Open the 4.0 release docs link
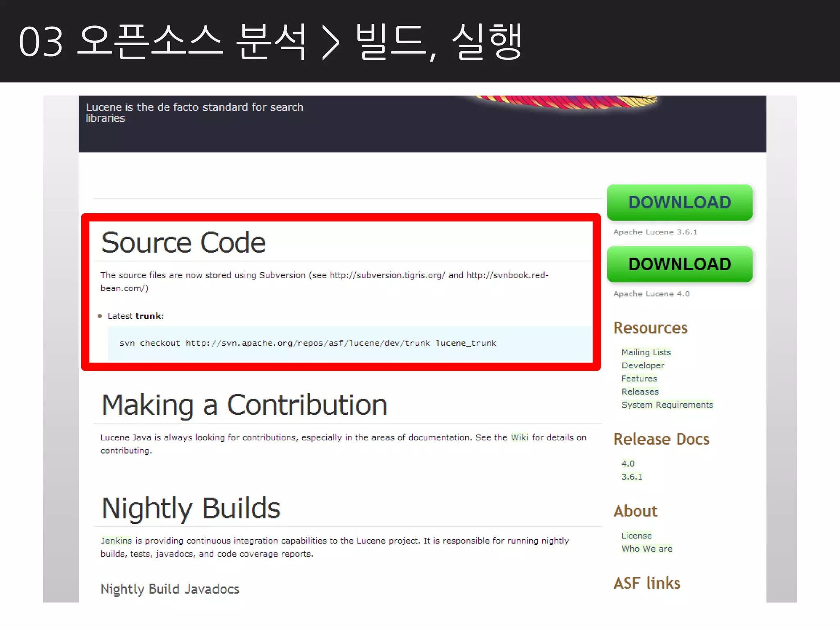This screenshot has width=840, height=630. (x=628, y=463)
